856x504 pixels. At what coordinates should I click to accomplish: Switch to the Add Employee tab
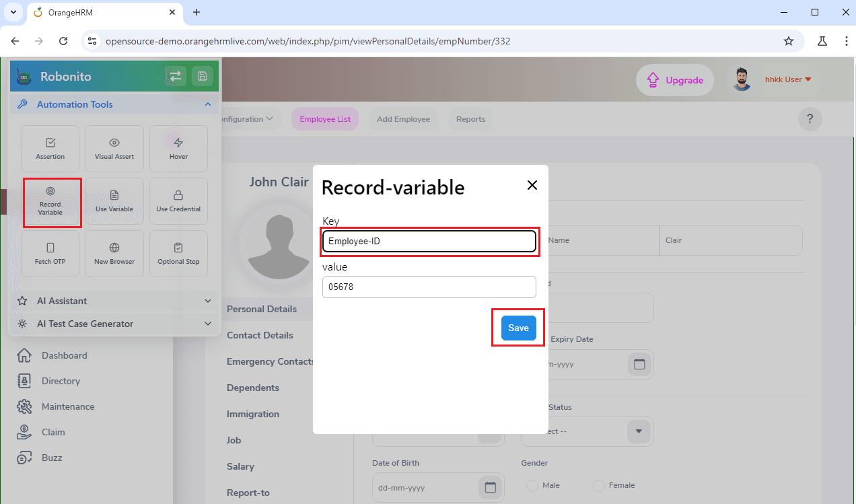(x=403, y=119)
